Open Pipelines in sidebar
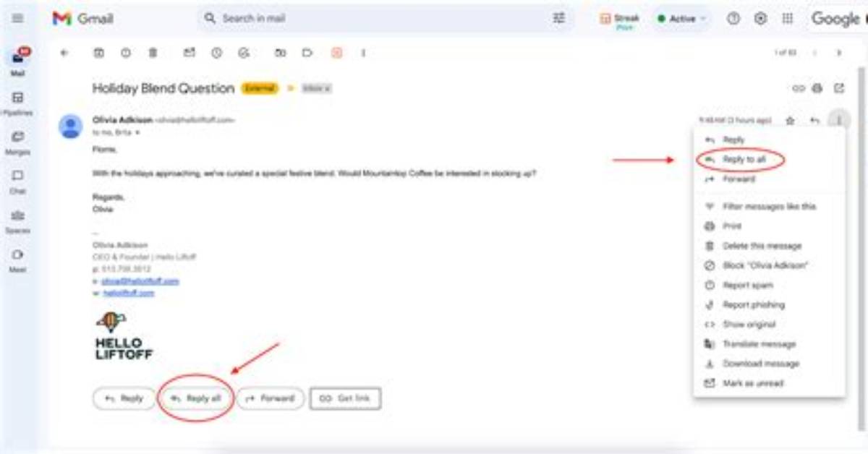The height and width of the screenshot is (454, 868). pos(18,103)
